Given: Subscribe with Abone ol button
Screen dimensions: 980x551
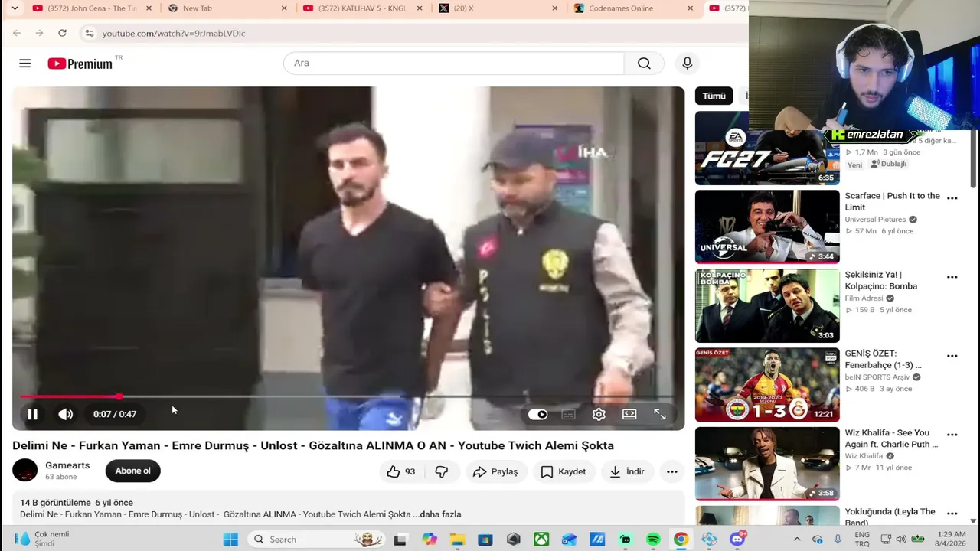Looking at the screenshot, I should click(x=133, y=471).
